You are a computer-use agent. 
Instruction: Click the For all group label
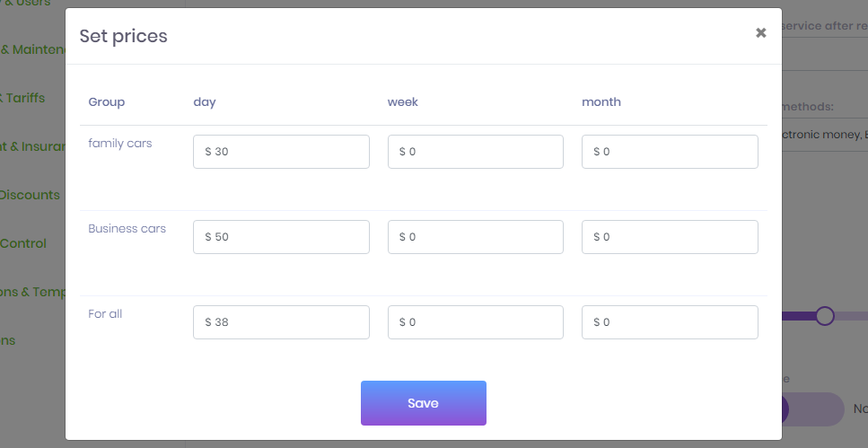[x=105, y=314]
